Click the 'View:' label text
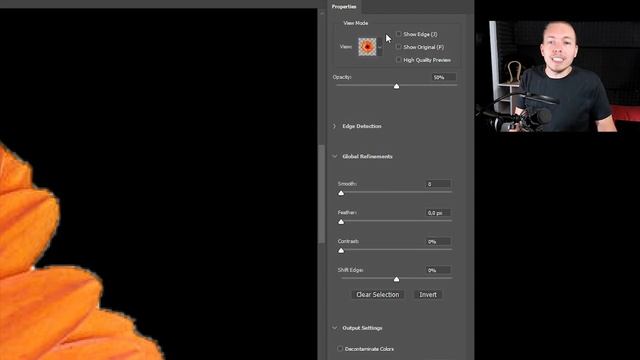Image resolution: width=640 pixels, height=360 pixels. pyautogui.click(x=346, y=47)
